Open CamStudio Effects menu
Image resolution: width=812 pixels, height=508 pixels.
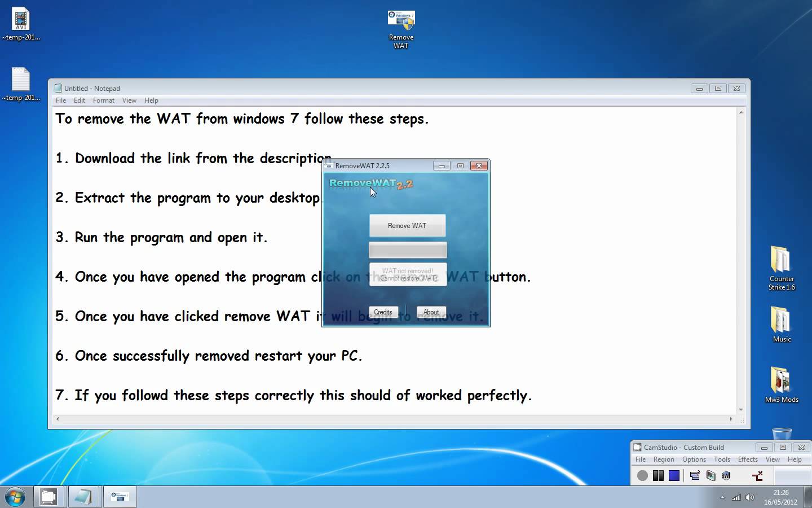[x=748, y=459]
